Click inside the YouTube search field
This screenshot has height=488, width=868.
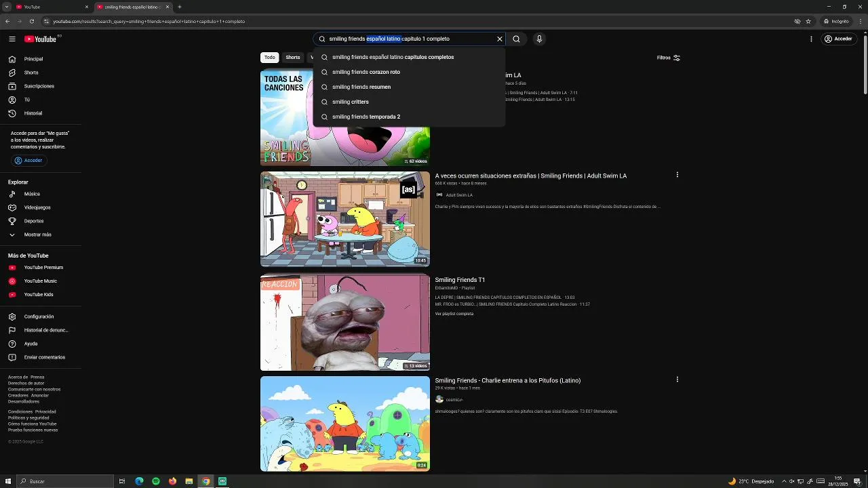[x=409, y=39]
